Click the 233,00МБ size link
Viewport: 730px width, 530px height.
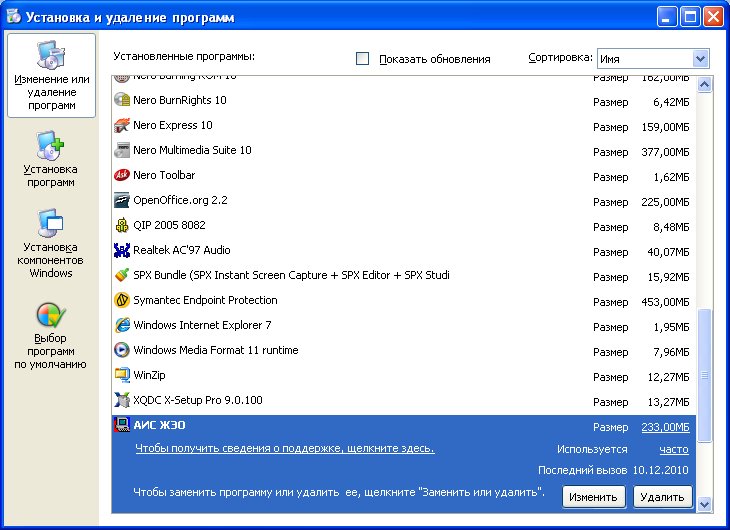pyautogui.click(x=665, y=427)
